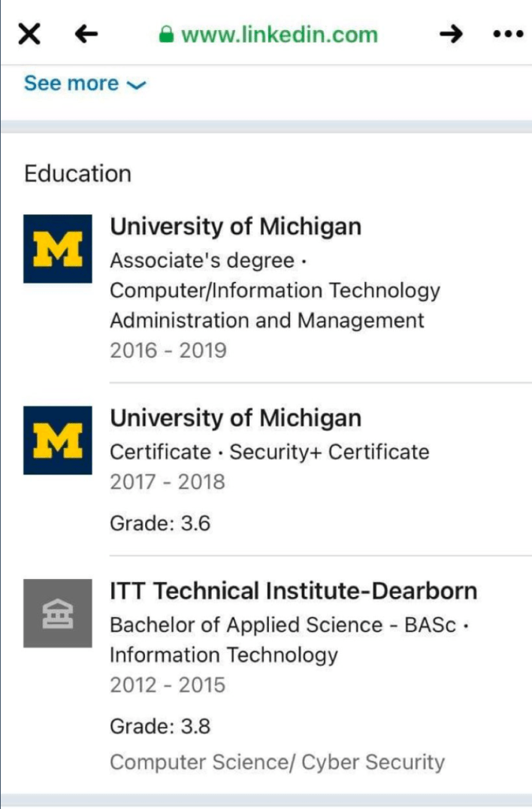
Task: Tap the back arrow icon
Action: (x=86, y=34)
